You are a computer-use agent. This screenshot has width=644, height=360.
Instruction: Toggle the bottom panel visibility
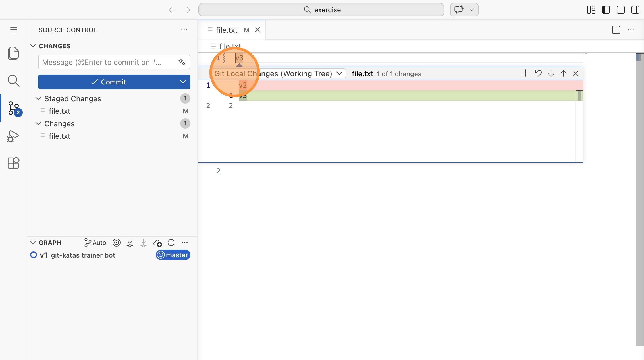[x=620, y=10]
